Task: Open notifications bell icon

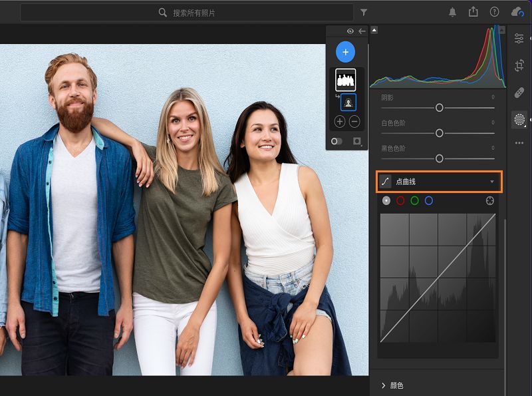Action: coord(453,12)
